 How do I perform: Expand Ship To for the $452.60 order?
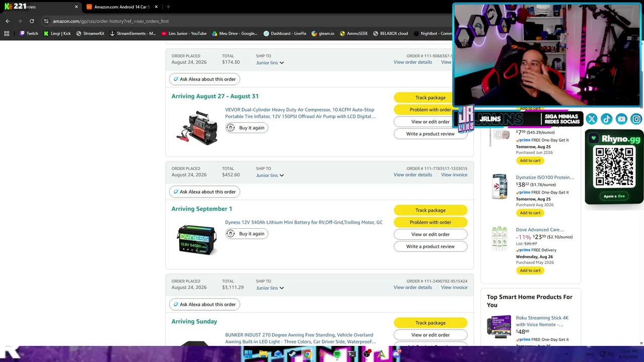point(270,175)
